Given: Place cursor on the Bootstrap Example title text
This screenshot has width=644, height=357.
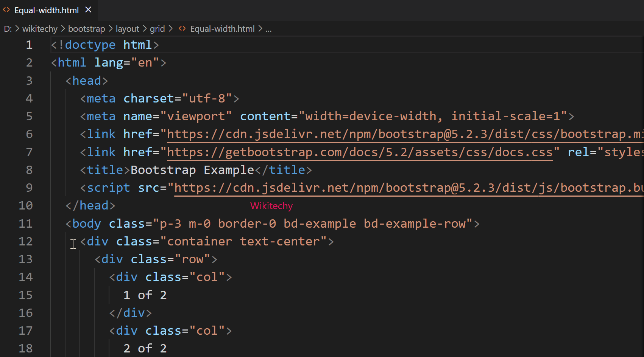Looking at the screenshot, I should (192, 169).
